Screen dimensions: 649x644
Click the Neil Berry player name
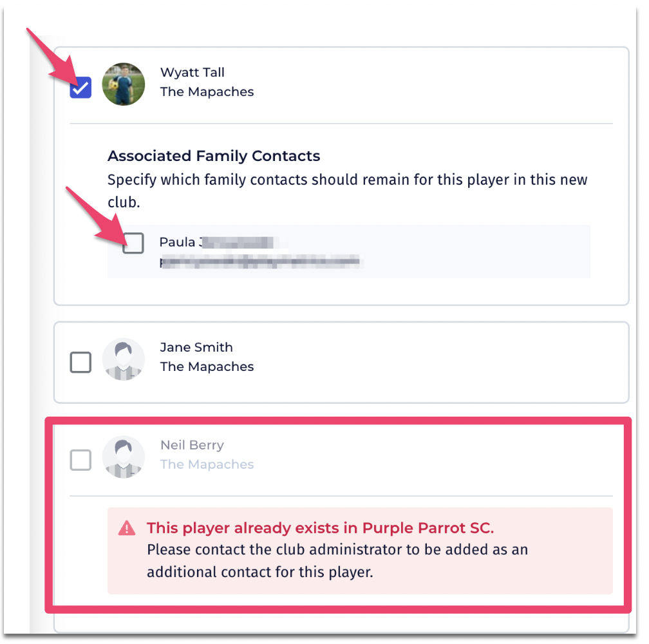pyautogui.click(x=192, y=445)
